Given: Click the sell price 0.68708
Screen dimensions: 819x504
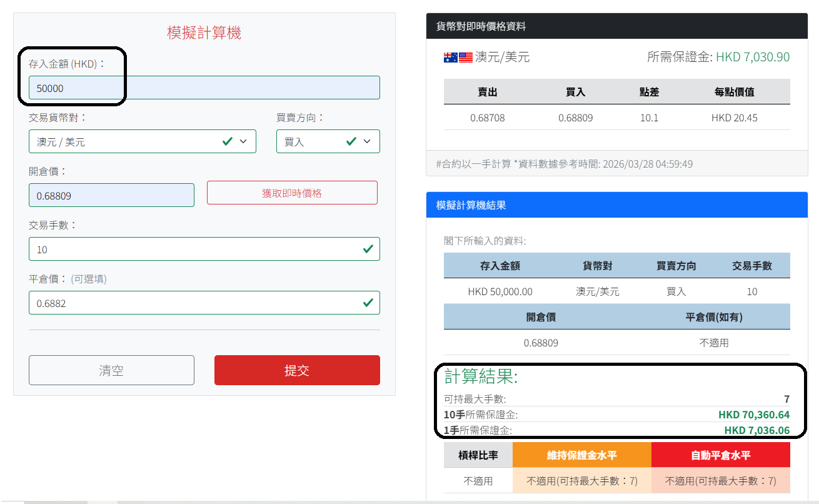Looking at the screenshot, I should [x=487, y=118].
